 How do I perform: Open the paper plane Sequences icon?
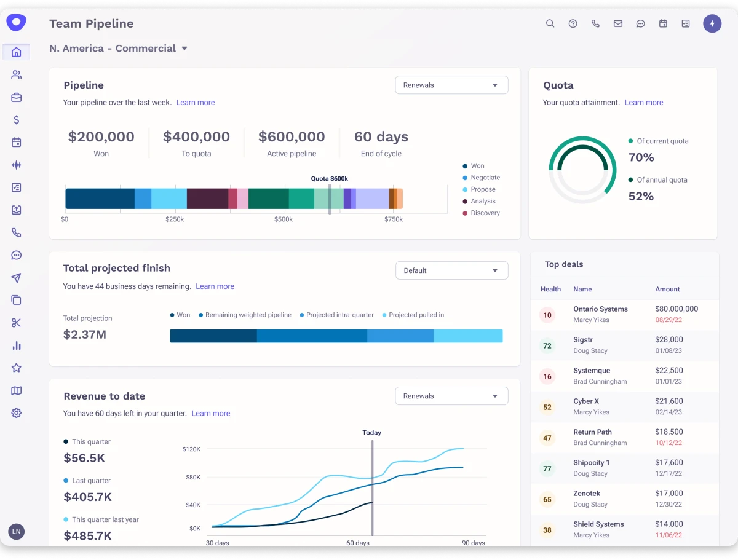(17, 278)
